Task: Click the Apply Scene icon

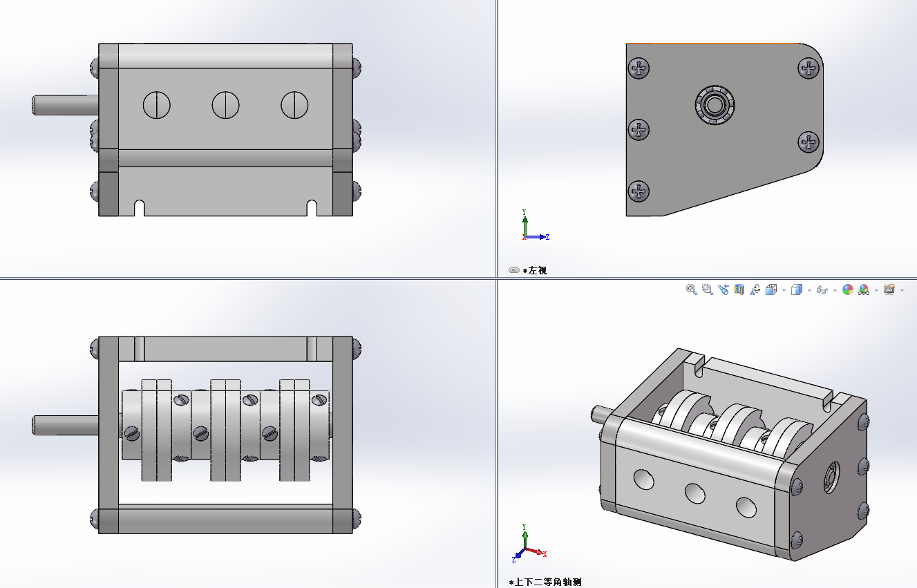Action: tap(864, 290)
